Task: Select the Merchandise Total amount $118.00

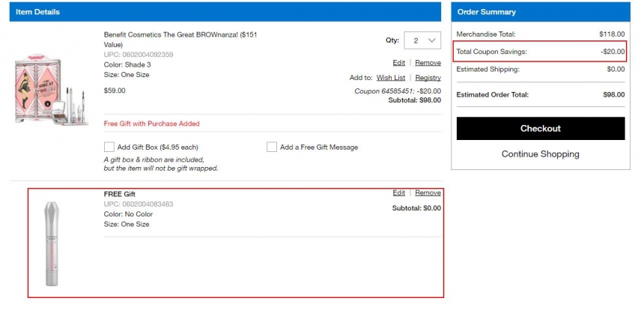Action: pos(612,34)
